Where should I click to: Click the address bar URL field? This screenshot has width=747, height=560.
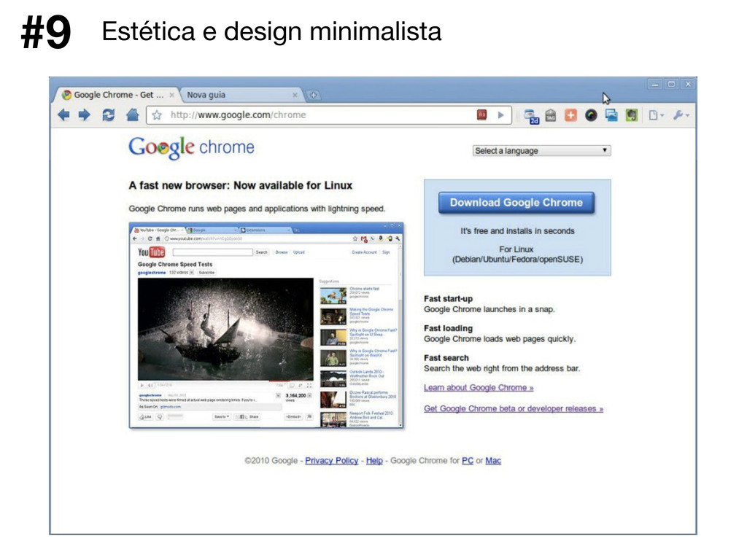pyautogui.click(x=329, y=114)
